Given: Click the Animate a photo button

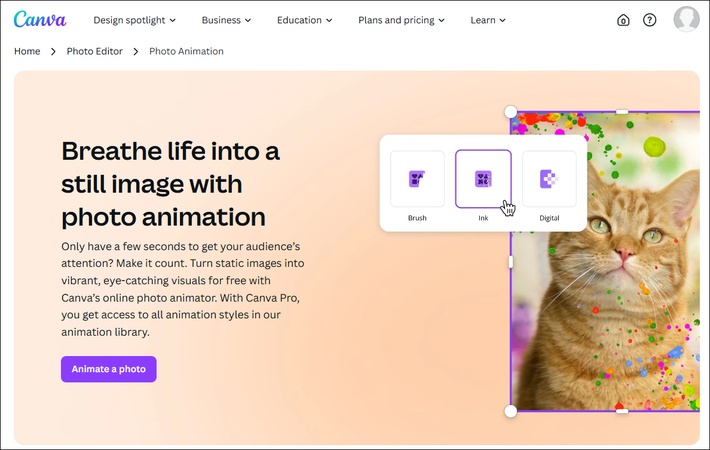Looking at the screenshot, I should click(x=109, y=369).
